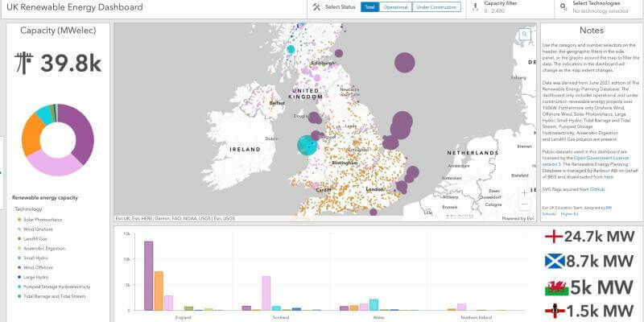This screenshot has height=322, width=644.
Task: Click the Select Status tools icon
Action: [x=316, y=7]
